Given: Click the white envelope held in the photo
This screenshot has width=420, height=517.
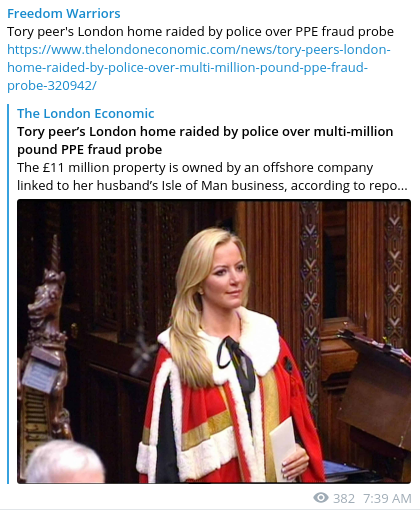Looking at the screenshot, I should pyautogui.click(x=283, y=448).
